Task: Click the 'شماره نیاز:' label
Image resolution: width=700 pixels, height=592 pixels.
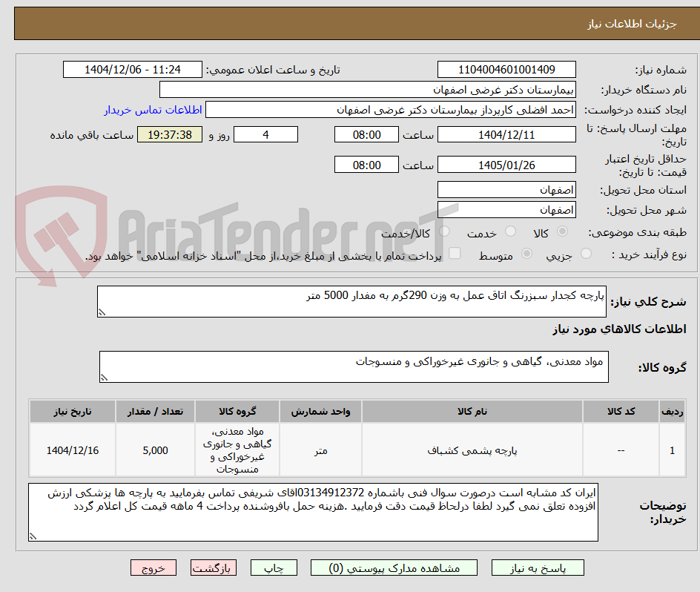Action: 661,70
